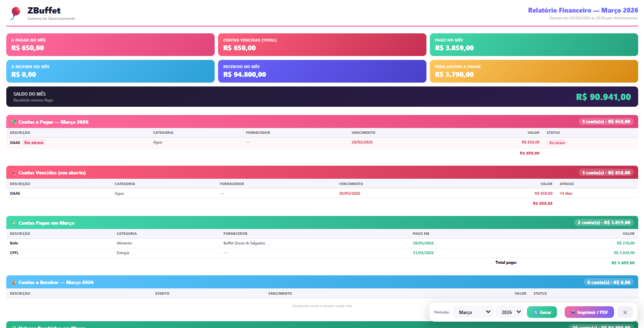Open the Março month dropdown
Viewport: 644px width, 328px height.
(472, 313)
